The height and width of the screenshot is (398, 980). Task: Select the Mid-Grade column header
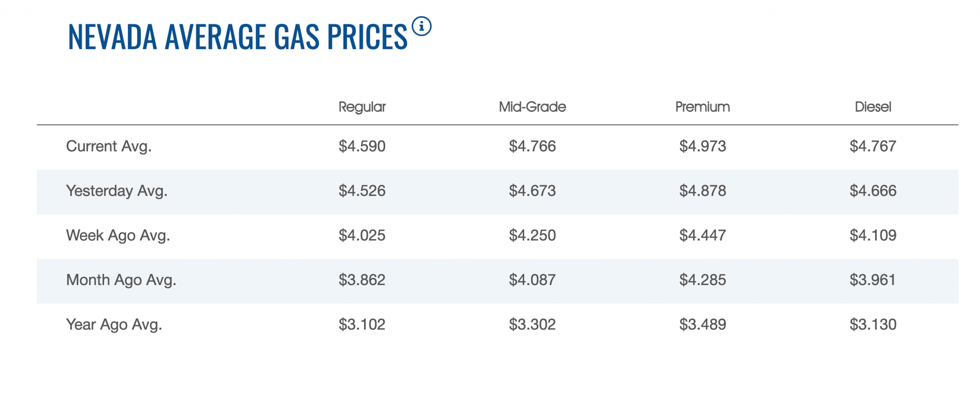click(532, 107)
